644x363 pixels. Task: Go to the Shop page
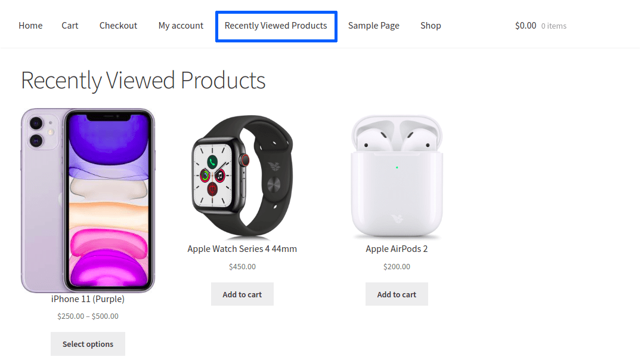point(431,26)
